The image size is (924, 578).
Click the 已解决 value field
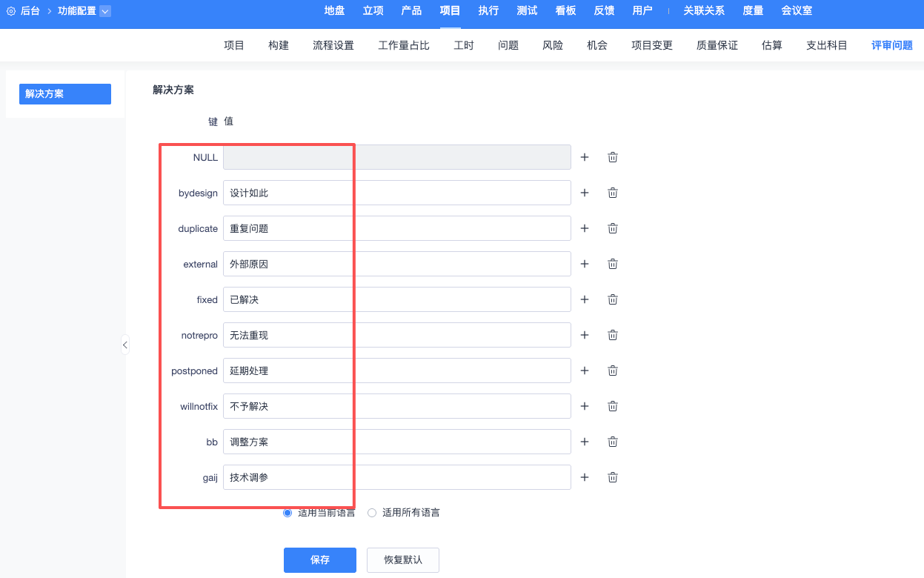397,299
